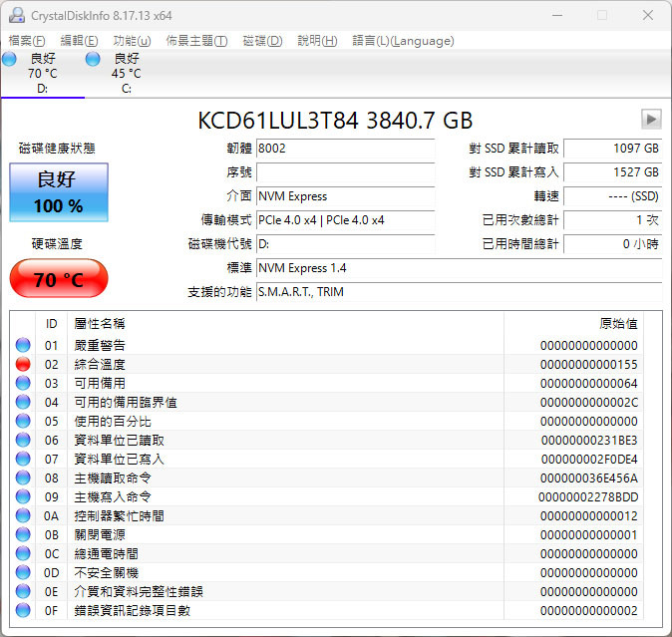672x637 pixels.
Task: Click the 屬性名稱 column header
Action: (x=285, y=323)
